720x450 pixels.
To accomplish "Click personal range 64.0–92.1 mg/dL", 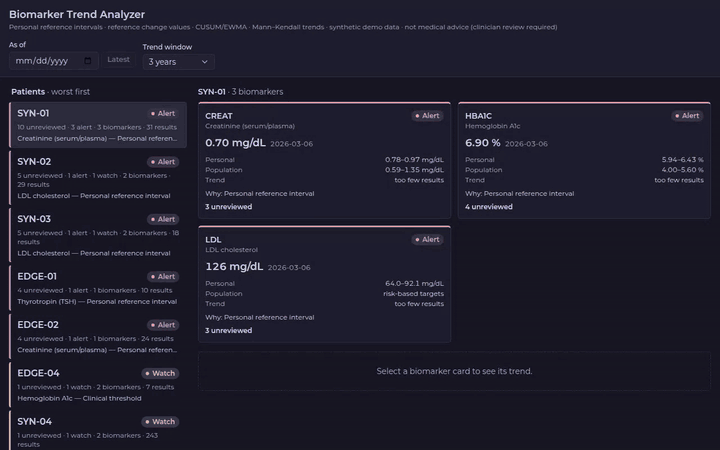I will point(415,283).
